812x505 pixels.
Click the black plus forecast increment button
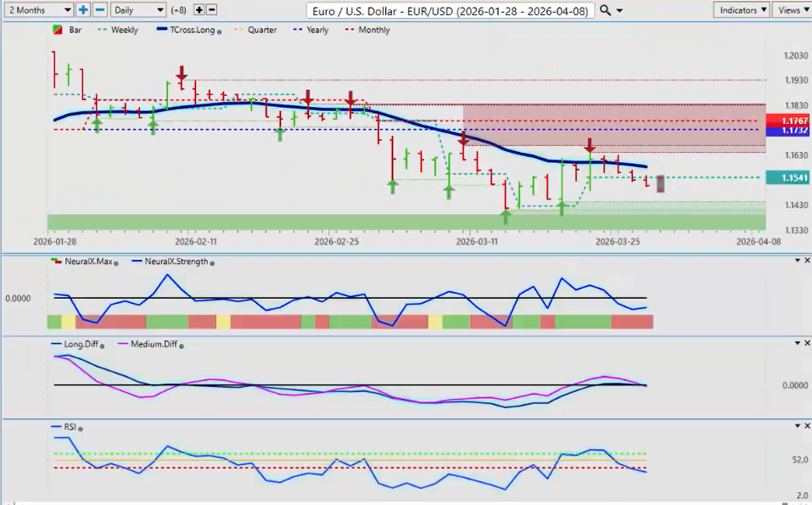tap(199, 10)
